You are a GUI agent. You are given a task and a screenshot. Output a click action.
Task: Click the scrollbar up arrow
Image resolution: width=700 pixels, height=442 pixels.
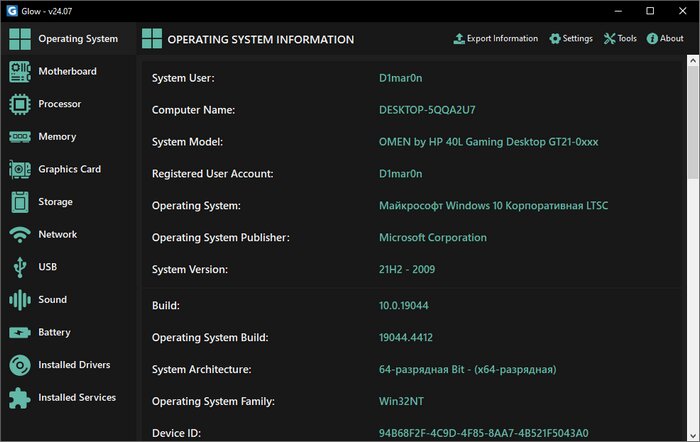click(693, 60)
